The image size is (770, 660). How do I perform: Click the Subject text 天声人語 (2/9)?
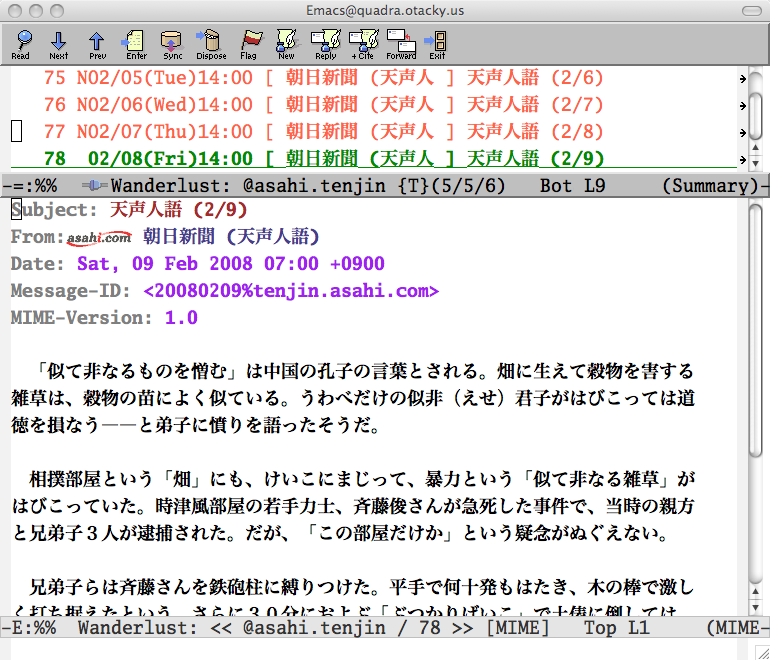tap(178, 210)
